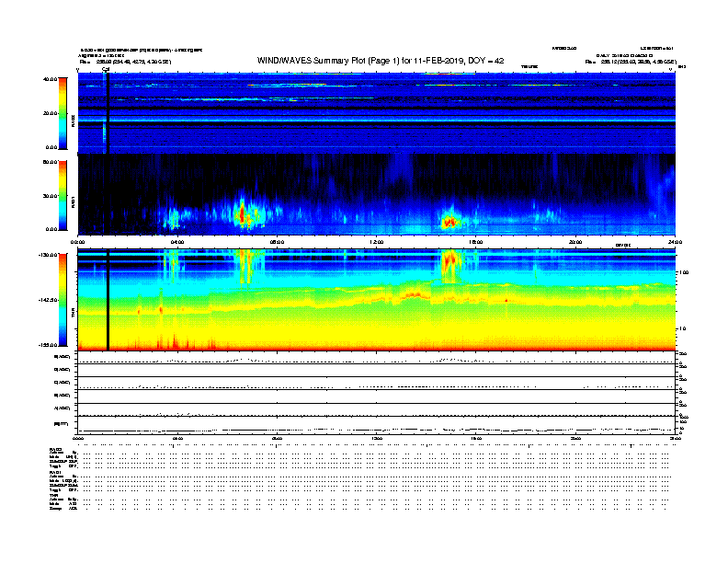Click 04:00 tick label below bottom line panel
Image resolution: width=728 pixels, height=563 pixels.
pyautogui.click(x=177, y=439)
